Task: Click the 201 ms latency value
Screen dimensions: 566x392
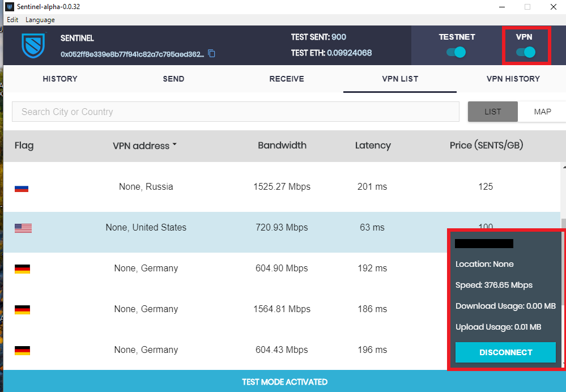Action: click(372, 186)
